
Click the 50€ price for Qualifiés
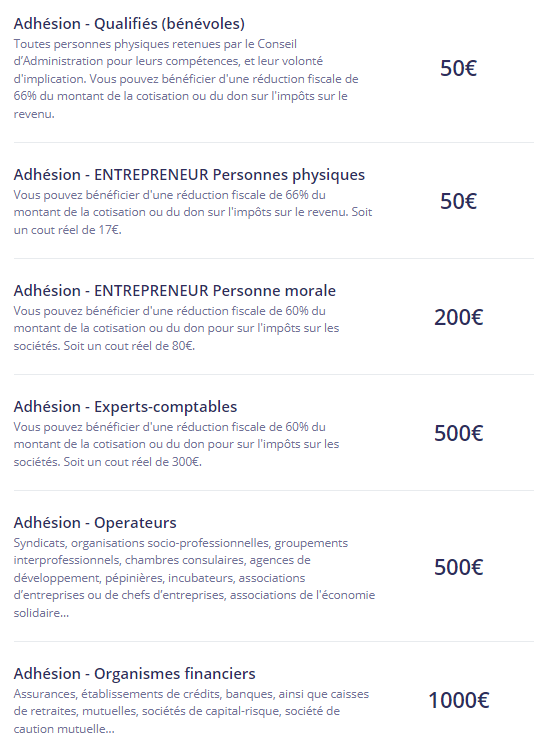tap(458, 68)
